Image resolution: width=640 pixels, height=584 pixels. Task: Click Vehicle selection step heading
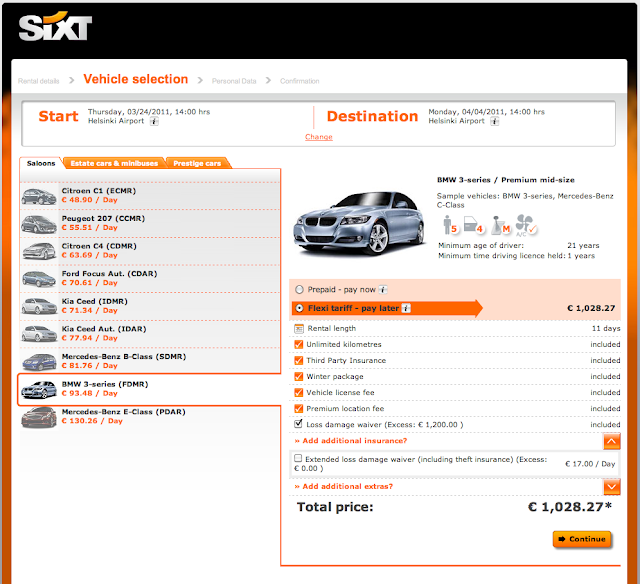coord(136,79)
